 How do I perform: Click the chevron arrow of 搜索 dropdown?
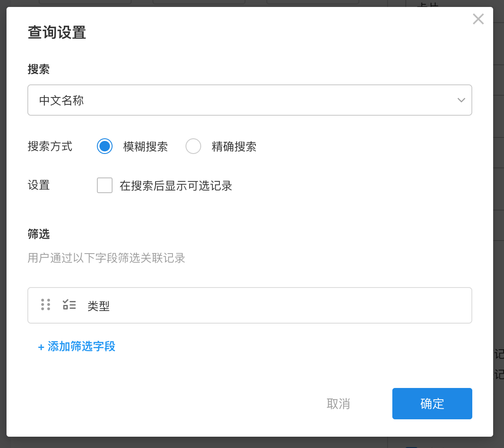click(461, 100)
